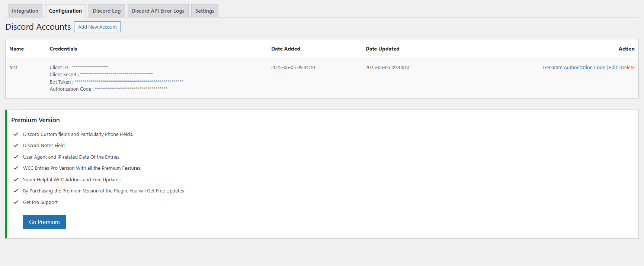Click the Discord Accounts heading
Image resolution: width=644 pixels, height=266 pixels.
(38, 27)
